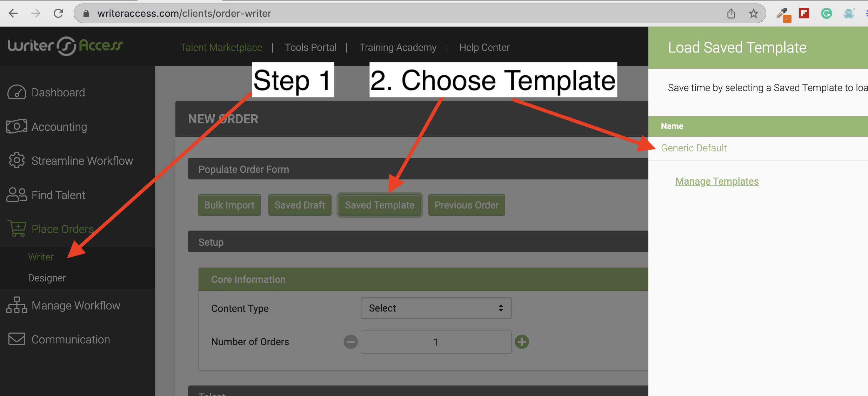Click the Streamline Workflow gear icon
This screenshot has height=396, width=868.
pos(17,161)
